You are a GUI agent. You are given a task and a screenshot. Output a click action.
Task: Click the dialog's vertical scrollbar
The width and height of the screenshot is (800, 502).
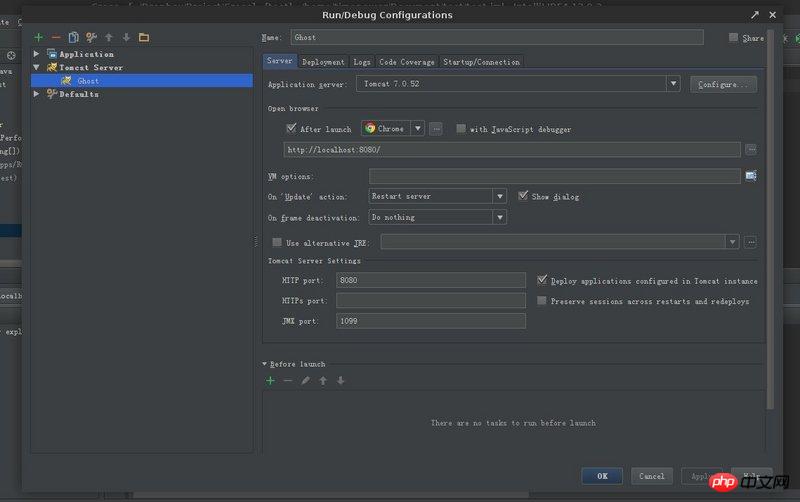pyautogui.click(x=770, y=219)
